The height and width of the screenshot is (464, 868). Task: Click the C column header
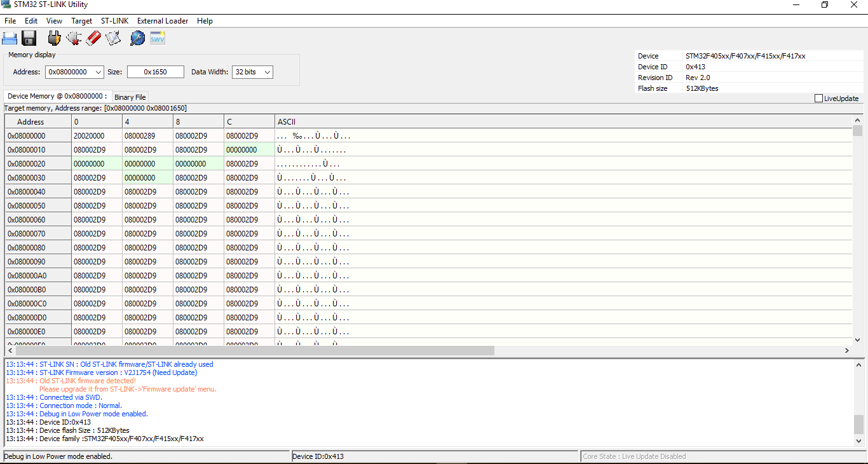tap(249, 122)
